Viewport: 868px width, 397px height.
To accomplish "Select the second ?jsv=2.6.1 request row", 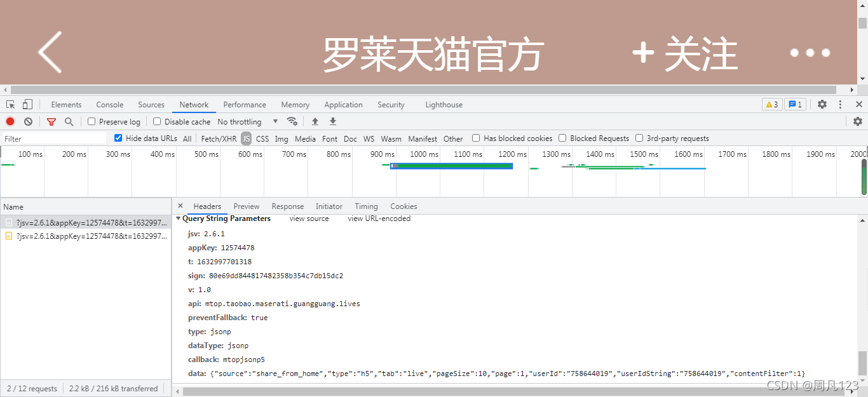I will (x=85, y=236).
